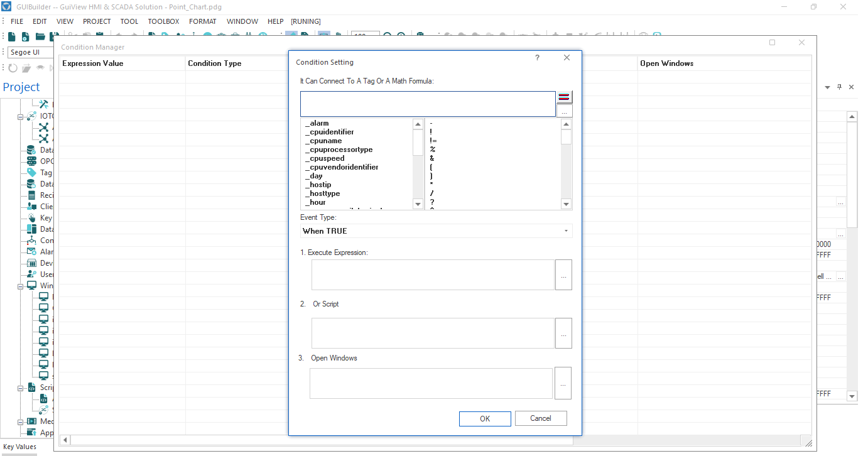Click the OPC server icon in tree
Image resolution: width=868 pixels, height=456 pixels.
pos(31,161)
